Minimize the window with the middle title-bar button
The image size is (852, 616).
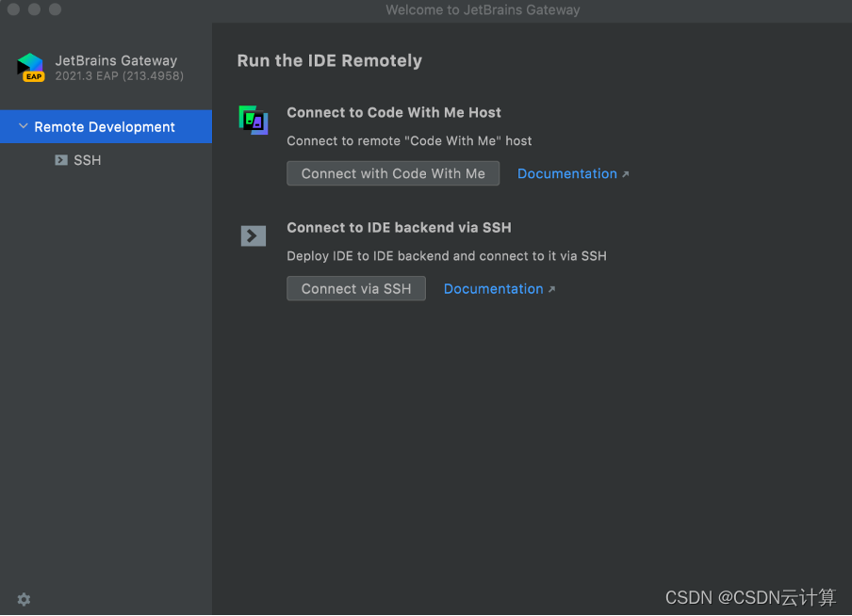[x=34, y=9]
